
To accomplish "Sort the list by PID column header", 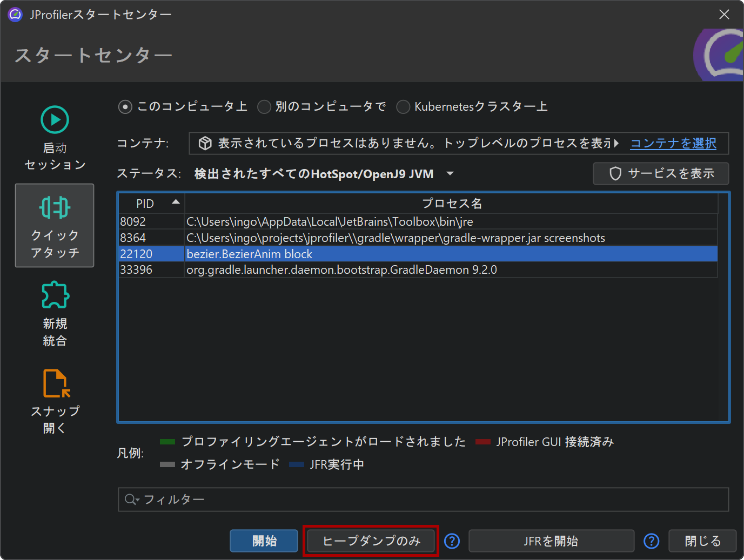I will click(151, 204).
